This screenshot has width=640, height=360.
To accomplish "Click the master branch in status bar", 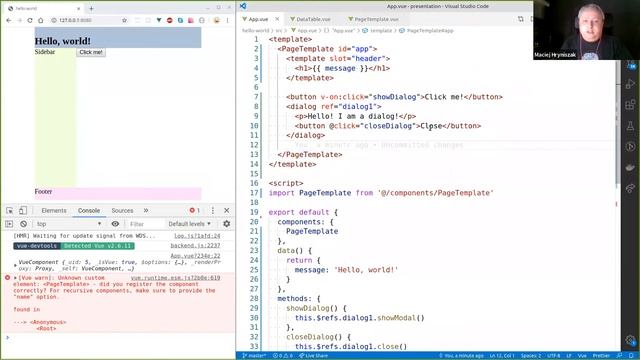I will 254,356.
